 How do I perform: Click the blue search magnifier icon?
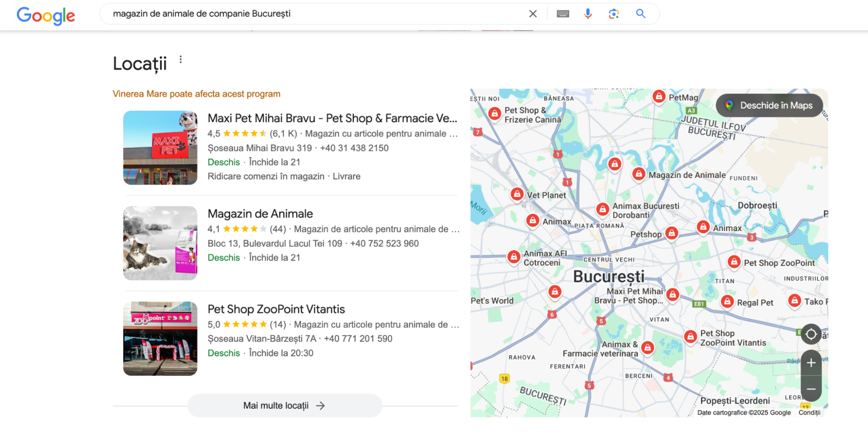[x=640, y=13]
